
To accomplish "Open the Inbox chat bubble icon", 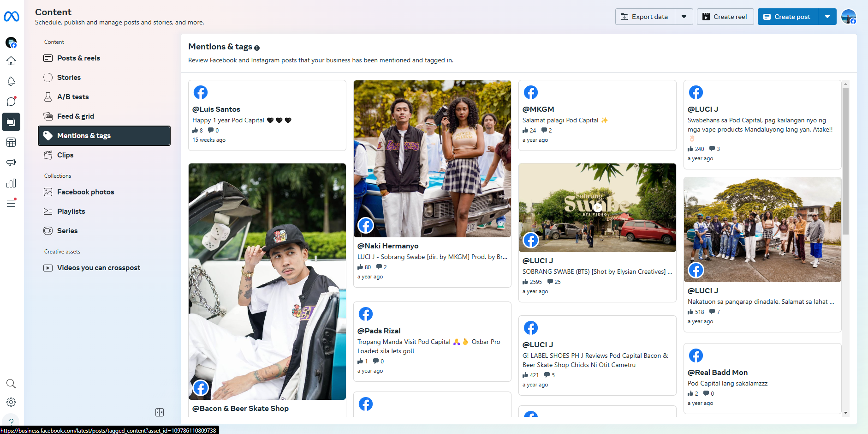I will pos(11,102).
